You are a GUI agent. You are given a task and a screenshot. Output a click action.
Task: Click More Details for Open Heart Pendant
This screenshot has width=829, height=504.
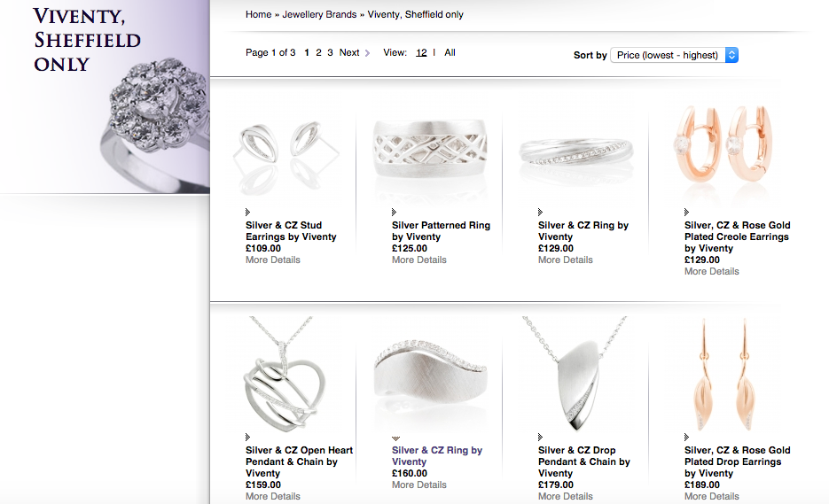[273, 497]
